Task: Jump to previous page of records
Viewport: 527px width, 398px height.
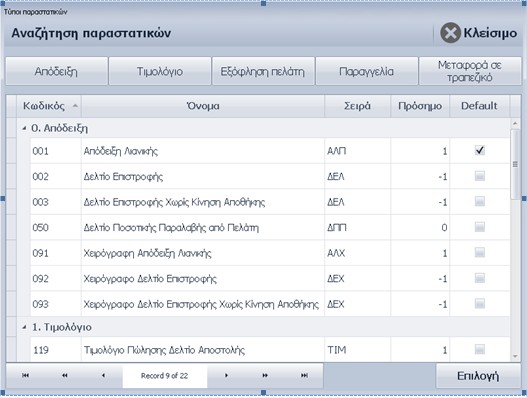Action: tap(65, 375)
